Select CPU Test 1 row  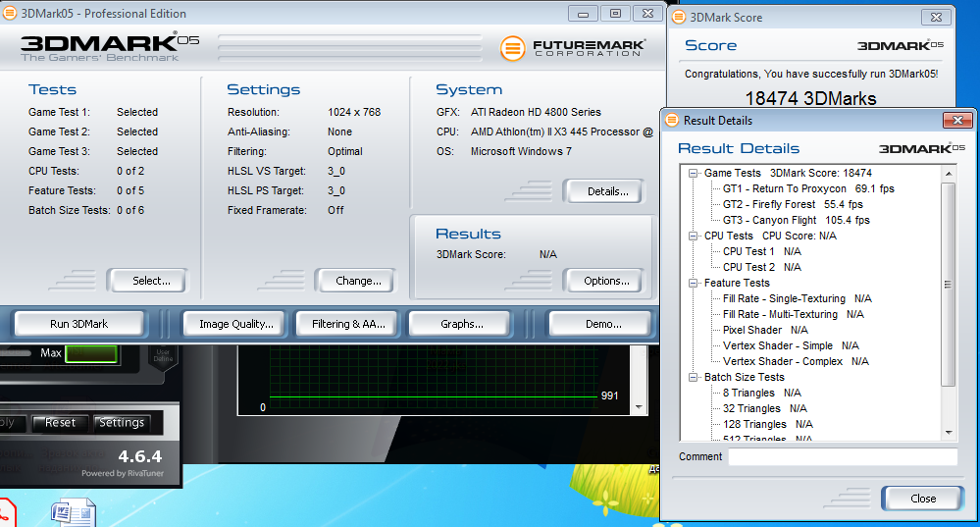tap(762, 251)
